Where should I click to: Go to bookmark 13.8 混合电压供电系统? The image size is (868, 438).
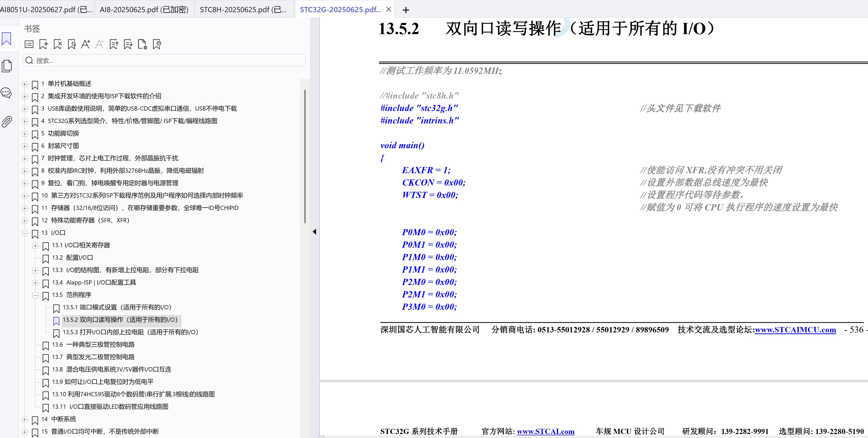112,369
